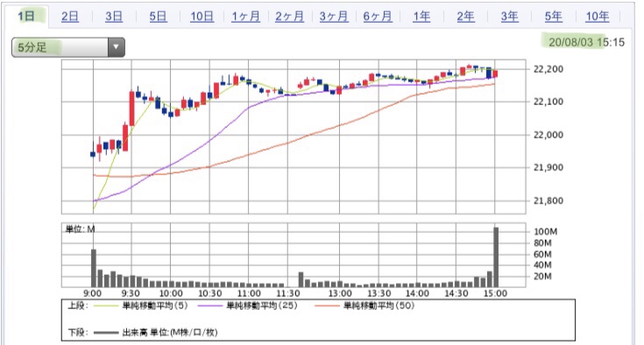
Task: Show the 3年 chart view
Action: [509, 17]
